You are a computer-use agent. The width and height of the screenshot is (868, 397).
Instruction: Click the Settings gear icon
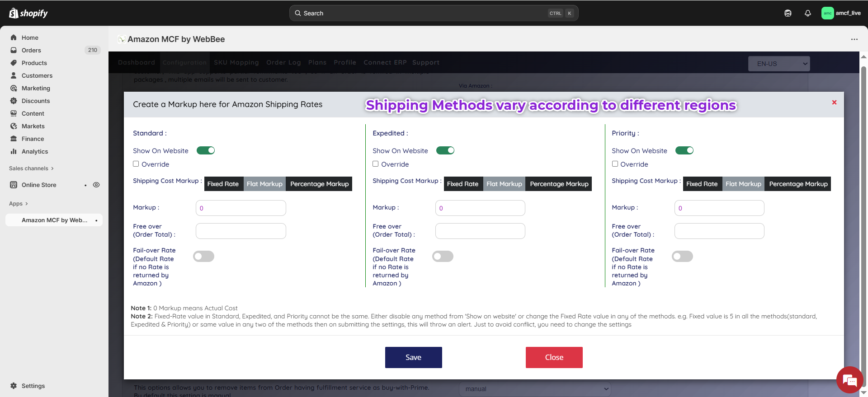[14, 386]
